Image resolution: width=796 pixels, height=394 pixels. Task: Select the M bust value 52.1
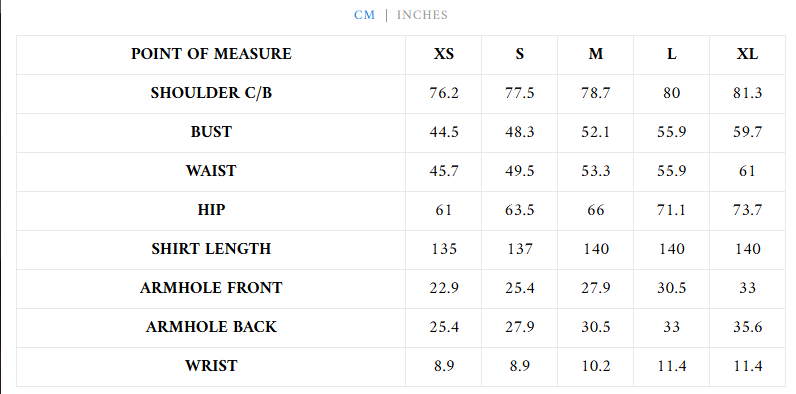595,132
